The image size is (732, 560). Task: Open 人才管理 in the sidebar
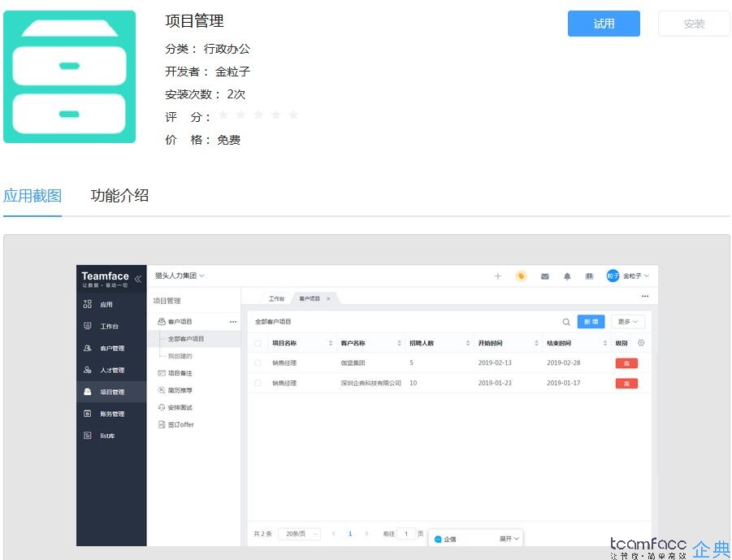[112, 370]
